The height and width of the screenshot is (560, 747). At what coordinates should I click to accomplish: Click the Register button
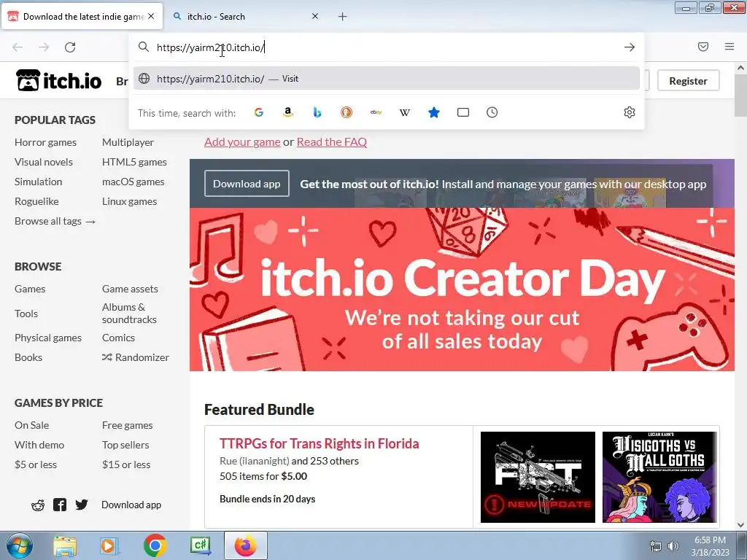point(688,81)
